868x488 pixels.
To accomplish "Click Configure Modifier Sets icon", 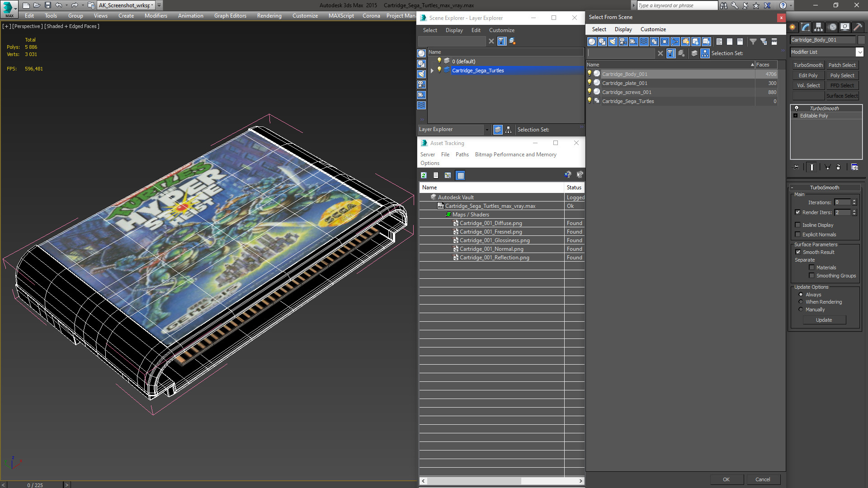I will (x=854, y=167).
